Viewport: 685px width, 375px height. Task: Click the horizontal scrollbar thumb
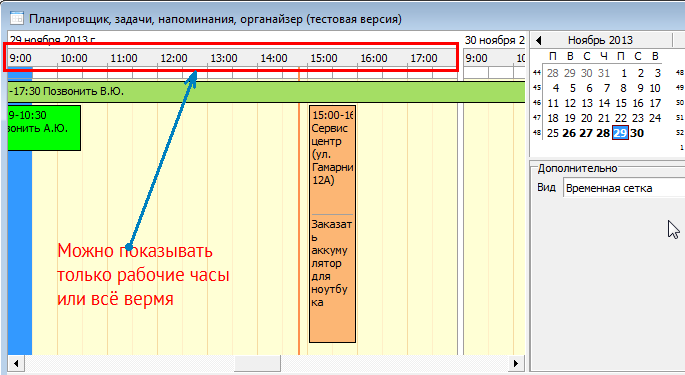tap(257, 363)
